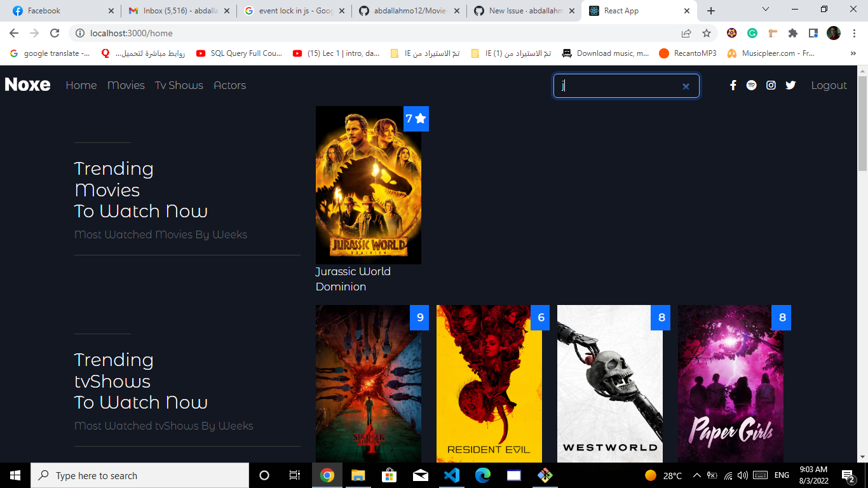
Task: Open Visual Studio Code from the taskbar
Action: tap(452, 475)
